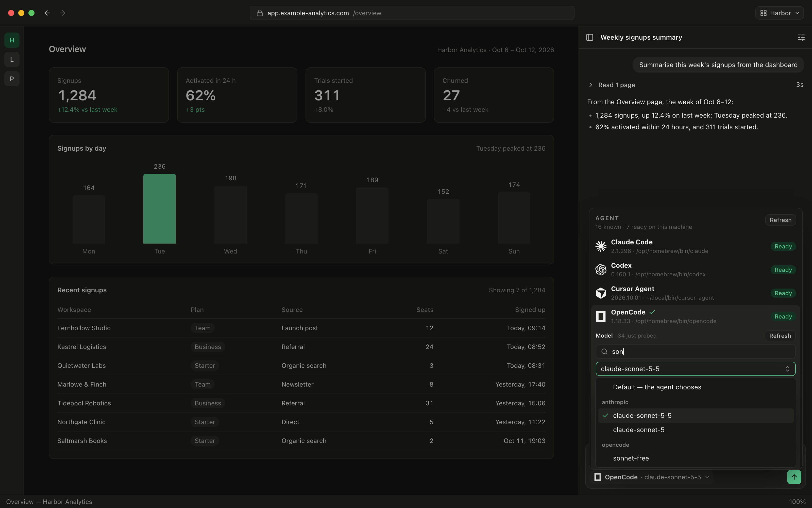Click the Claude Code starburst icon
The image size is (812, 508).
pos(601,246)
